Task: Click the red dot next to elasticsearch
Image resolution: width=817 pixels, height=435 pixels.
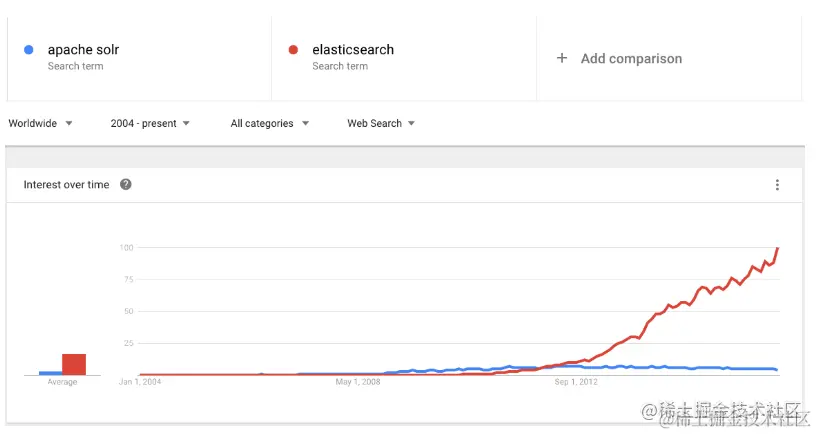Action: (293, 49)
